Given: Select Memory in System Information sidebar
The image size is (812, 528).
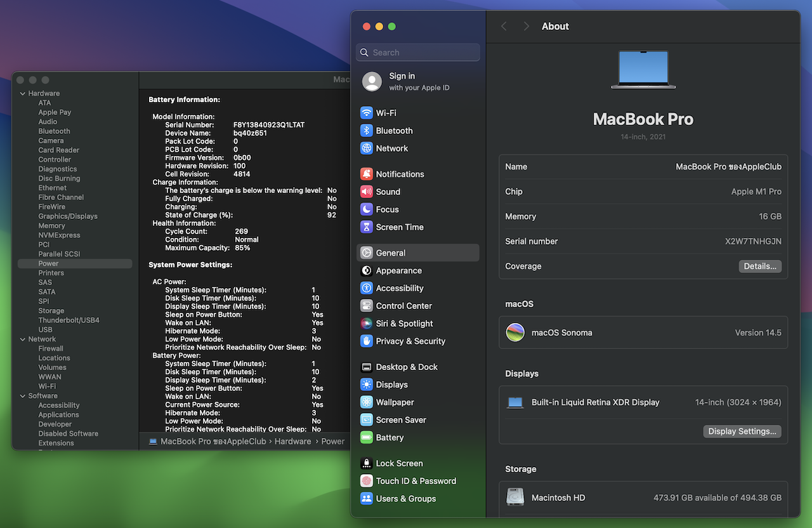Looking at the screenshot, I should click(x=51, y=226).
